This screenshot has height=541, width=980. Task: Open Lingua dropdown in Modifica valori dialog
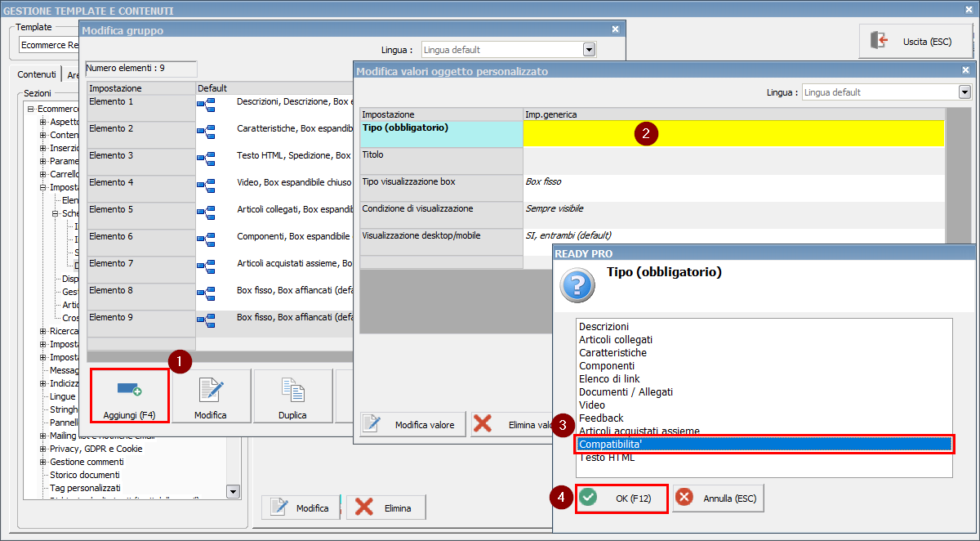tap(964, 92)
